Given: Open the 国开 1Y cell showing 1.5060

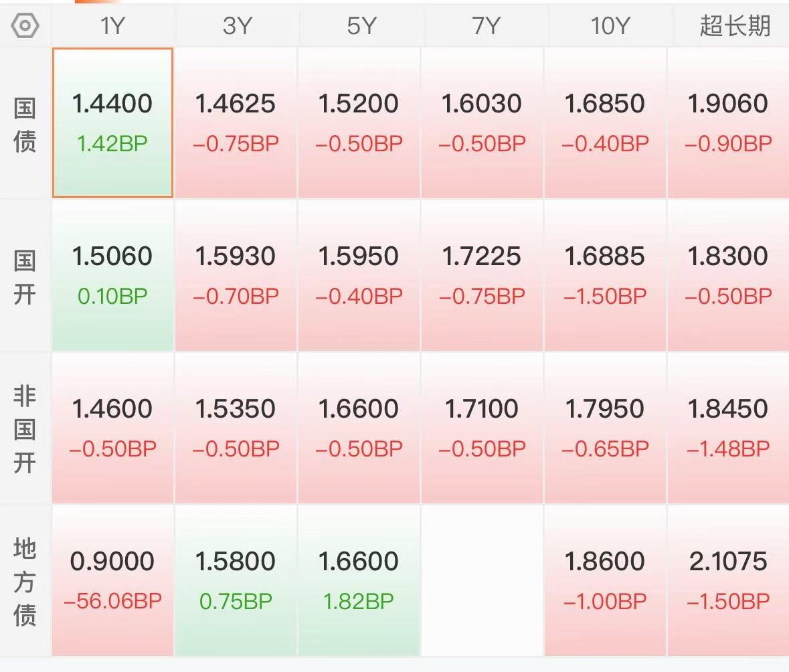Looking at the screenshot, I should coord(112,275).
